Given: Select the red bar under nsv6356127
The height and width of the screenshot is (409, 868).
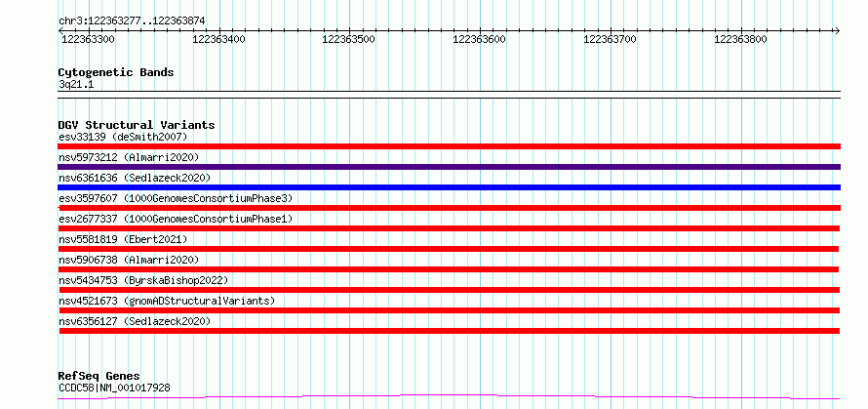Looking at the screenshot, I should point(449,331).
